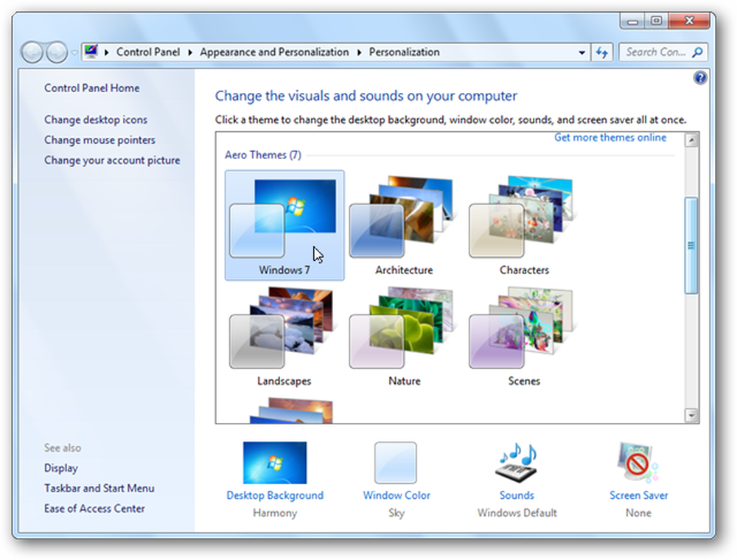
Task: Apply the Architecture theme
Action: click(x=404, y=225)
